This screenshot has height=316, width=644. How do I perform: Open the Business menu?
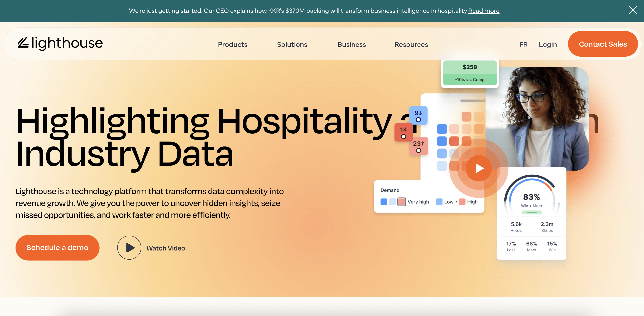click(351, 44)
